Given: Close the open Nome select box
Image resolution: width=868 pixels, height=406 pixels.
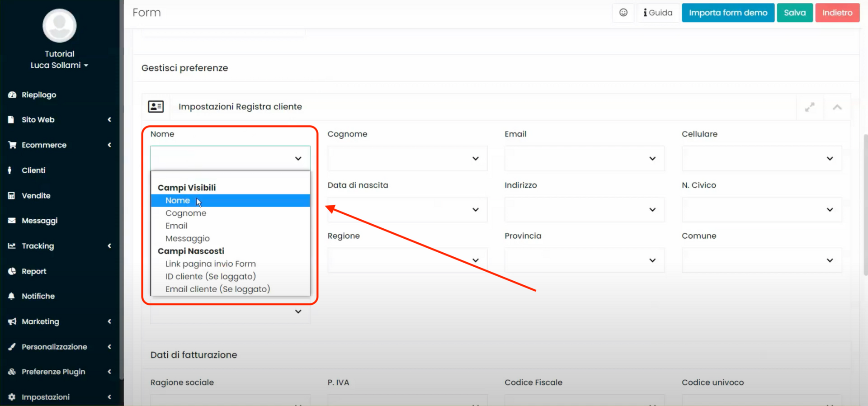Looking at the screenshot, I should tap(230, 158).
